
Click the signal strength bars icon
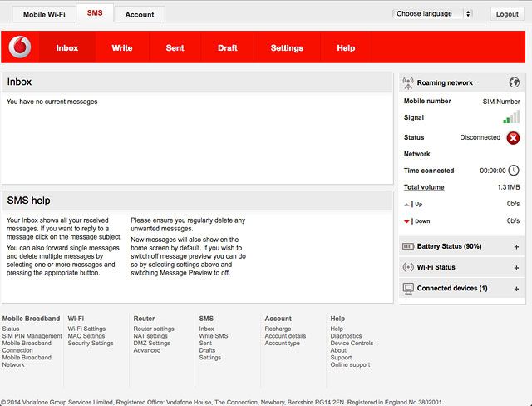pos(510,117)
